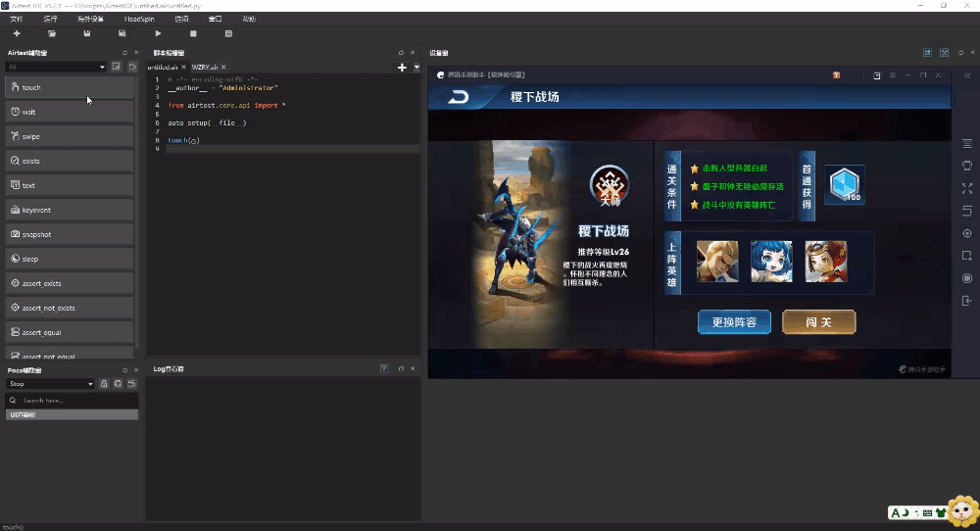Click the 更换阵容 button in game
The width and height of the screenshot is (980, 531).
[x=734, y=322]
